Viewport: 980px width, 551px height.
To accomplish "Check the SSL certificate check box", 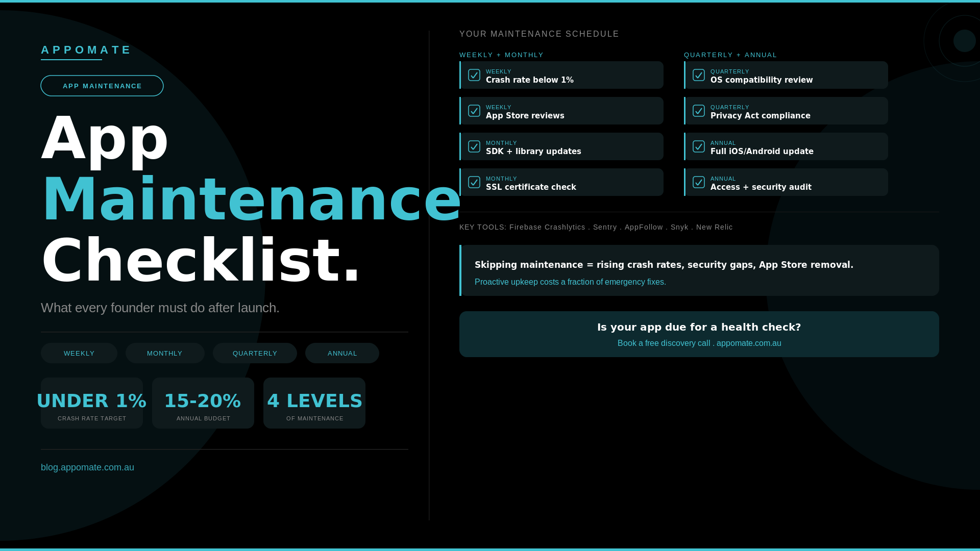I will (474, 182).
